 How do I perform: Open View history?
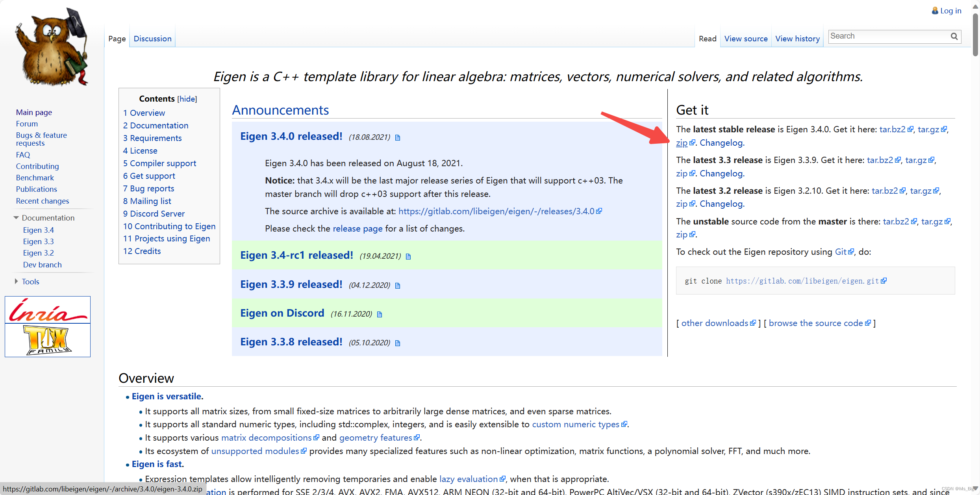click(x=797, y=38)
